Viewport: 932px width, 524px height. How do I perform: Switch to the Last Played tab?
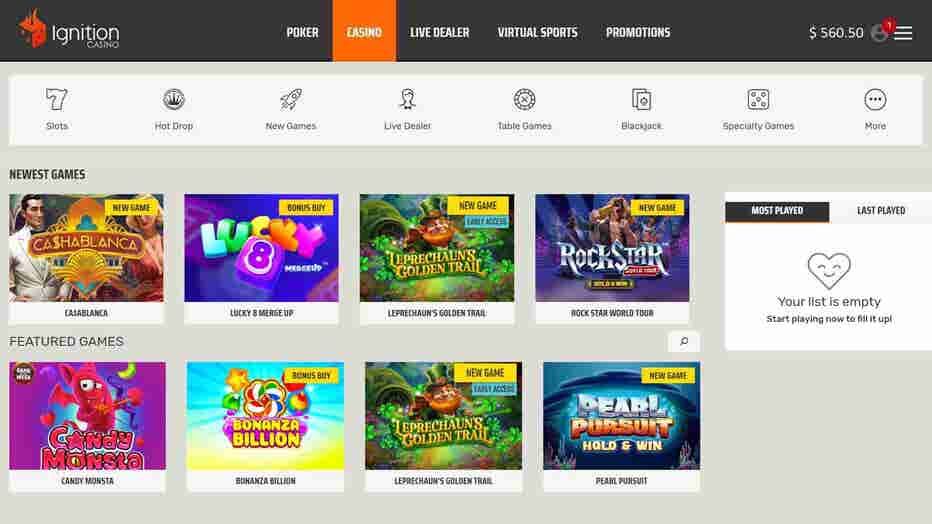881,211
